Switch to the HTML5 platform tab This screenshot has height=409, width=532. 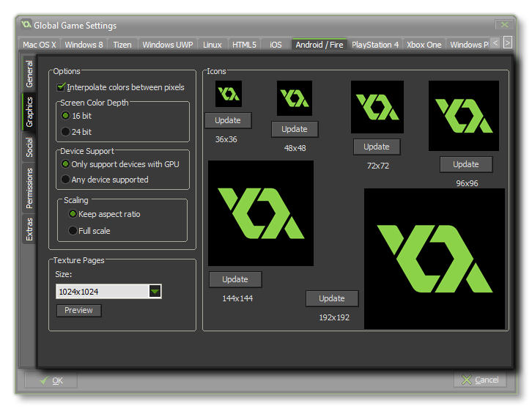[x=244, y=45]
